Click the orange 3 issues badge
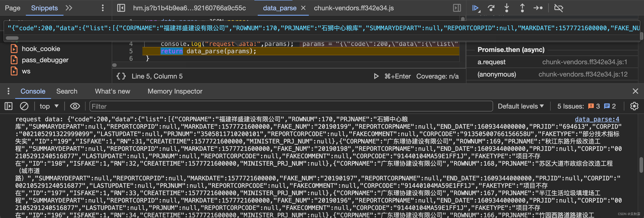The image size is (644, 218). coord(594,107)
